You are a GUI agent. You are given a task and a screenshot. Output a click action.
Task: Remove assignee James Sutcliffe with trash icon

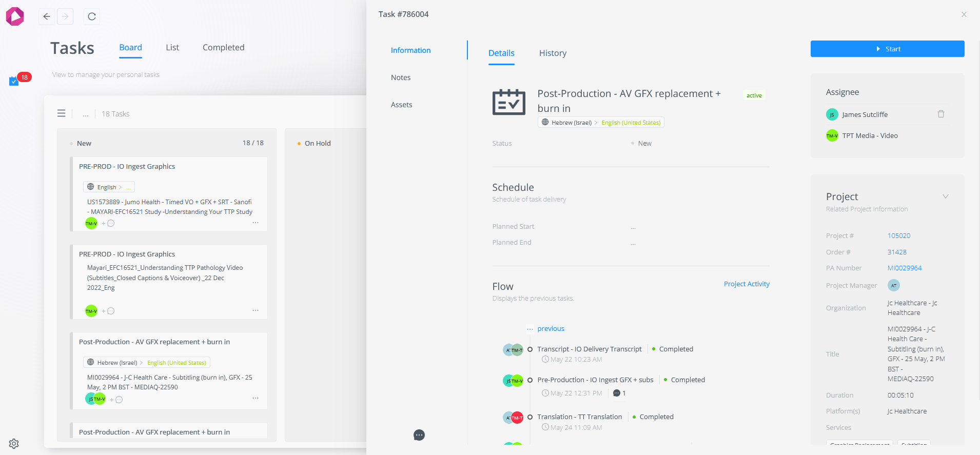point(940,114)
